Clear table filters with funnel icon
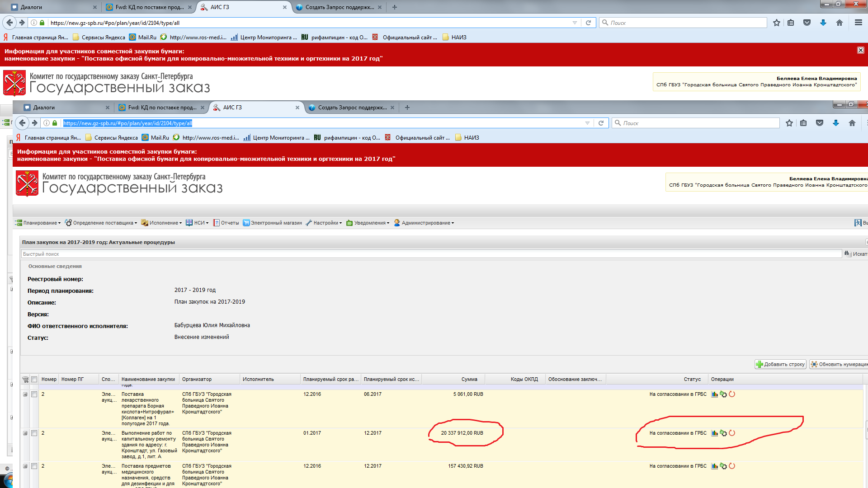 pos(25,380)
